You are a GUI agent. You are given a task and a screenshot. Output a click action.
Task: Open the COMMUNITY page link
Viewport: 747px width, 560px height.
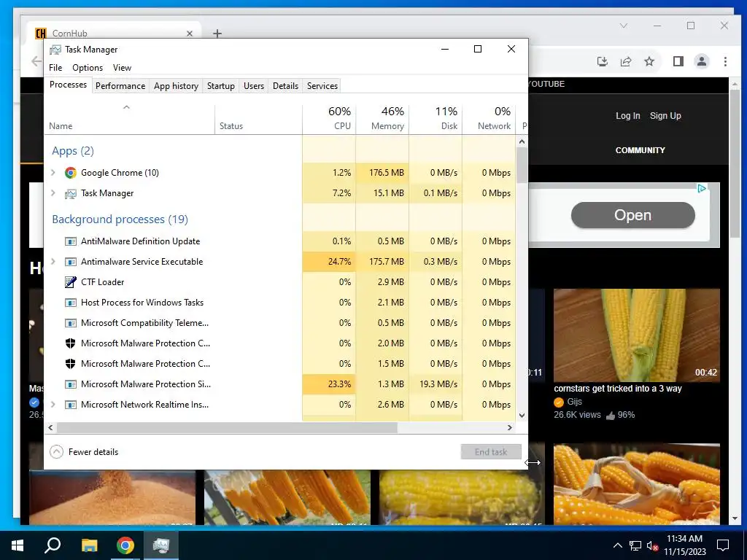(x=640, y=150)
